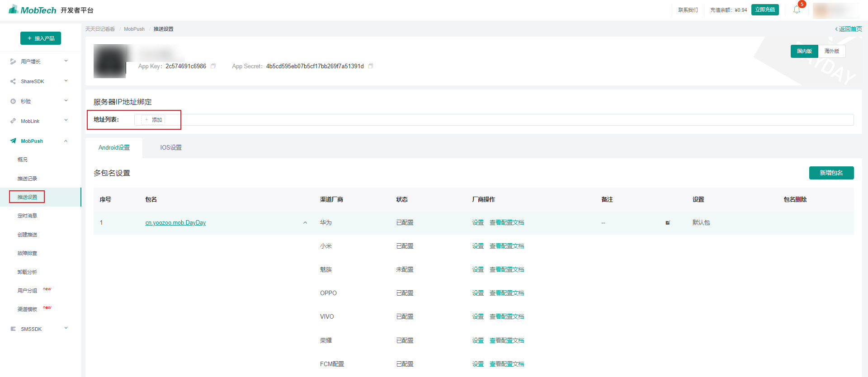
Task: Click the blurred app thumbnail image
Action: pos(110,61)
